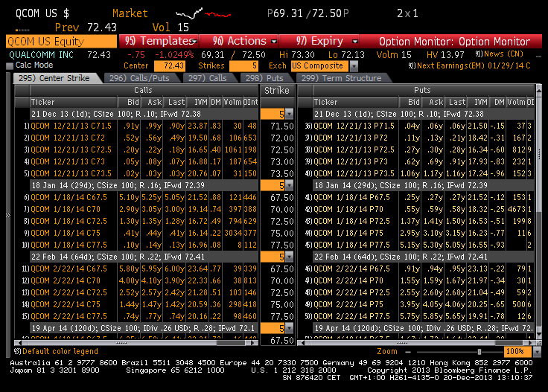This screenshot has height=392, width=548.
Task: Sort by the Puts Volm column header
Action: coord(516,102)
